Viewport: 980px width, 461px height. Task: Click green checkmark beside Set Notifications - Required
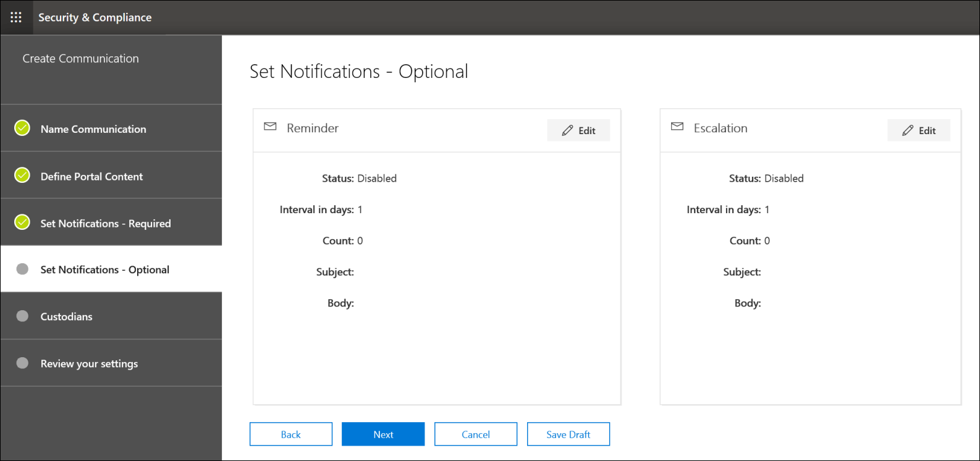click(x=22, y=222)
